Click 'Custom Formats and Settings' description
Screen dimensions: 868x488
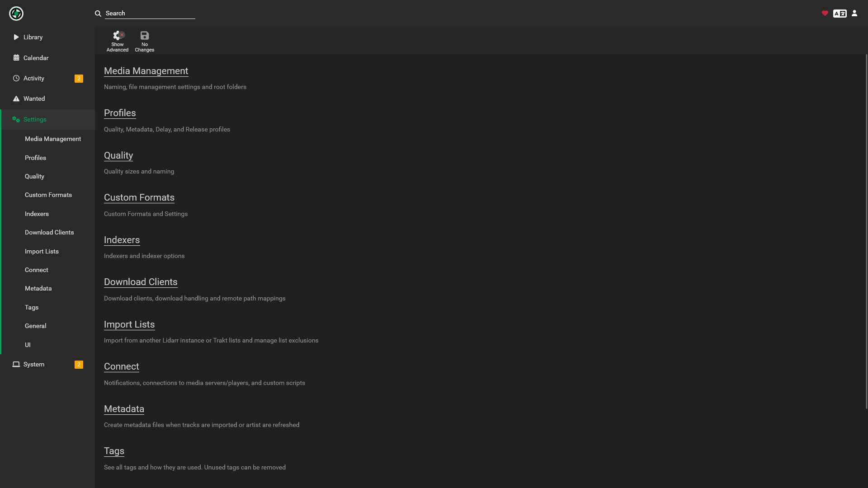point(146,214)
